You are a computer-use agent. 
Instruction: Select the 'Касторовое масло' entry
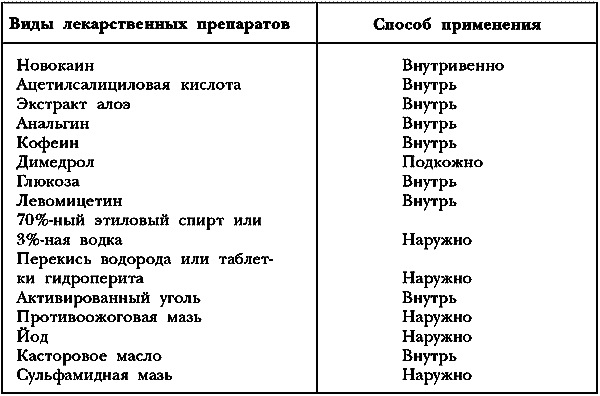tap(89, 357)
